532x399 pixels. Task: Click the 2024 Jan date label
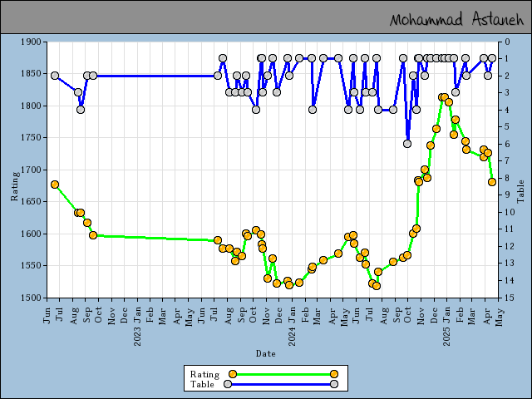tap(292, 326)
